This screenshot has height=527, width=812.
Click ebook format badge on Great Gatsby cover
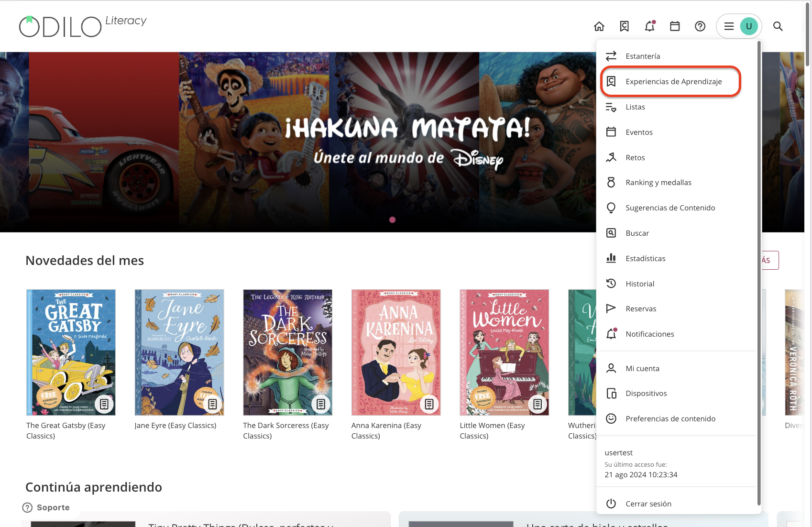(x=104, y=404)
